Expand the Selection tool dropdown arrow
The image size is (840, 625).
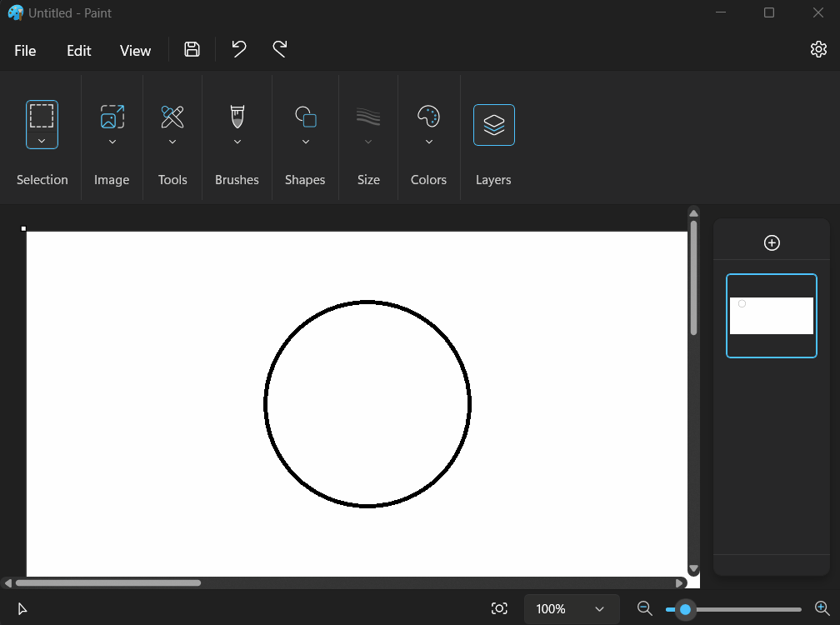coord(42,142)
